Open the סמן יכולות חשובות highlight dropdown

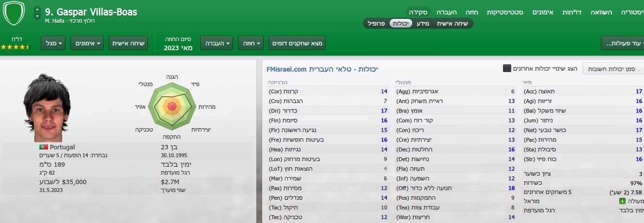click(613, 69)
